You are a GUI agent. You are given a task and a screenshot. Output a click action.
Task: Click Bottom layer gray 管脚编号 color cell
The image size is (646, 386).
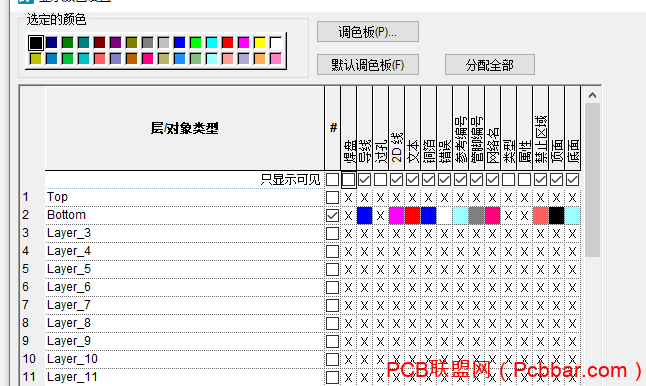click(x=476, y=215)
